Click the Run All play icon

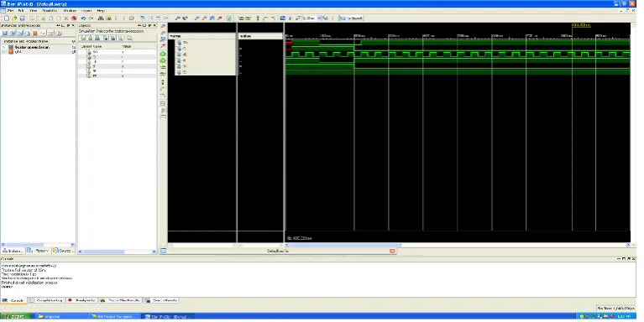coord(290,18)
